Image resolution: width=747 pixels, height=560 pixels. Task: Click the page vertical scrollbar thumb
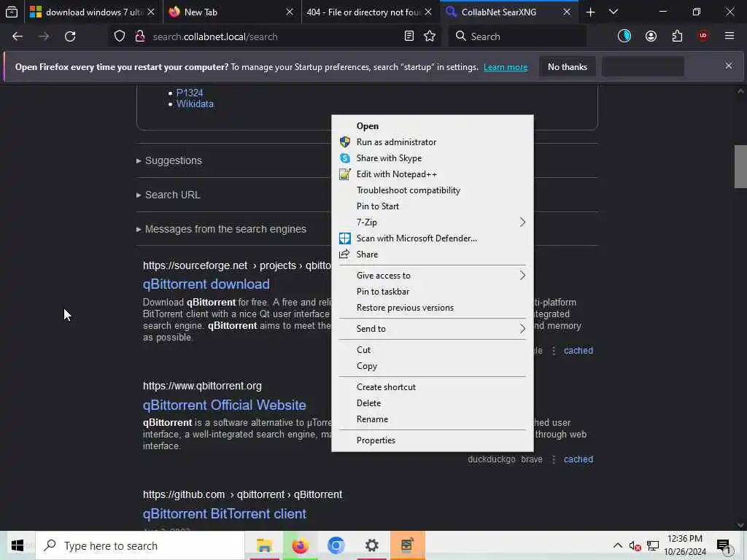click(740, 167)
